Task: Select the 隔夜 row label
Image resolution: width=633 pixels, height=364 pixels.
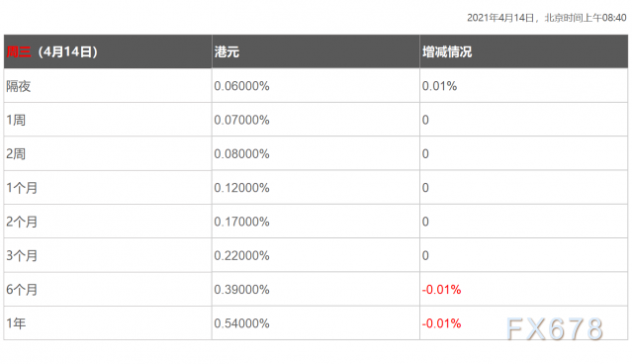Action: tap(18, 86)
